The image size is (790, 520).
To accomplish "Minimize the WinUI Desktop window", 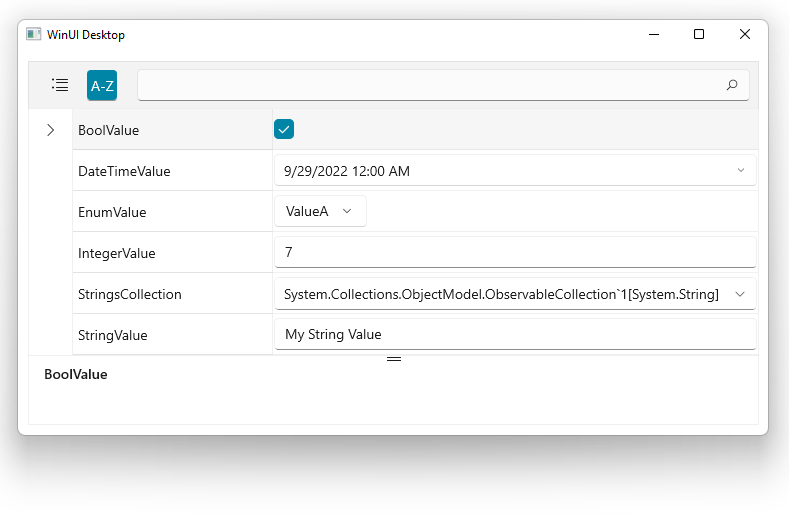I will click(654, 34).
